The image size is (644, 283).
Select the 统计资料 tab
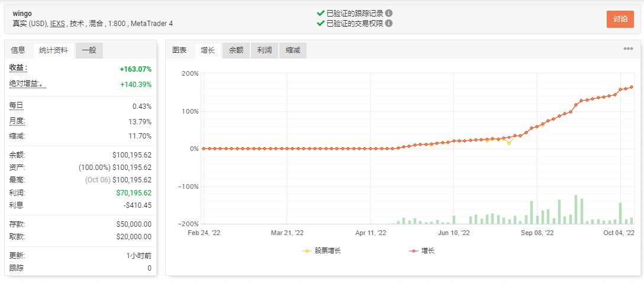[53, 50]
